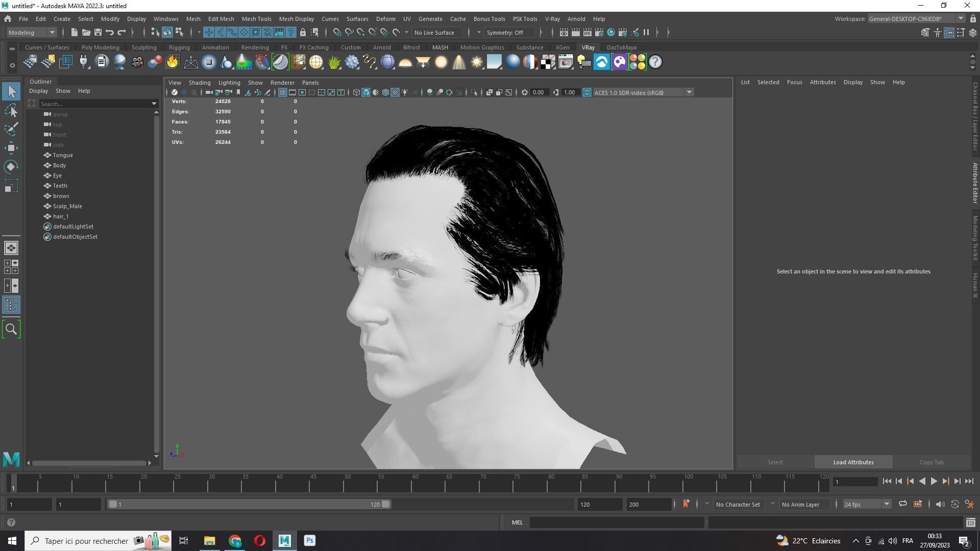This screenshot has height=551, width=980.
Task: Redo with the forward arrow icon
Action: 121,33
